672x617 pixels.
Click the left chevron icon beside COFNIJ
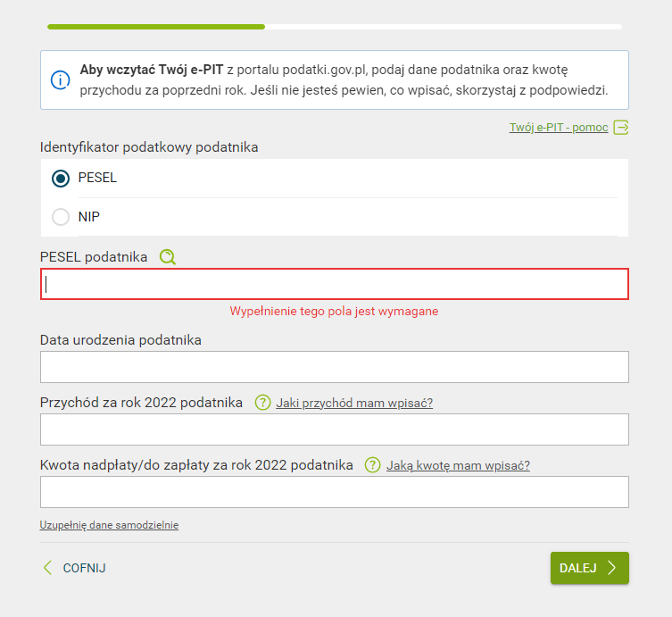click(x=48, y=568)
